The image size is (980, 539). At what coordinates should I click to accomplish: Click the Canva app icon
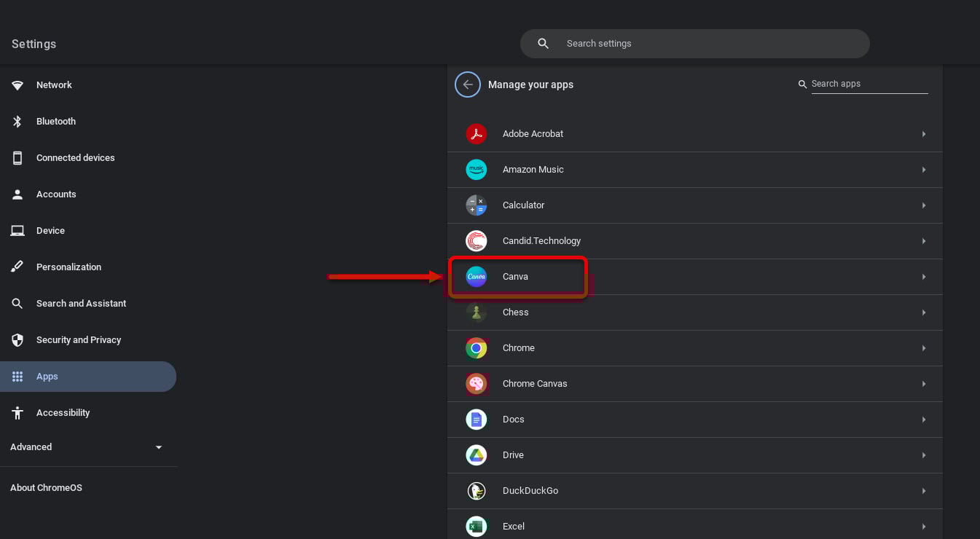pos(477,277)
